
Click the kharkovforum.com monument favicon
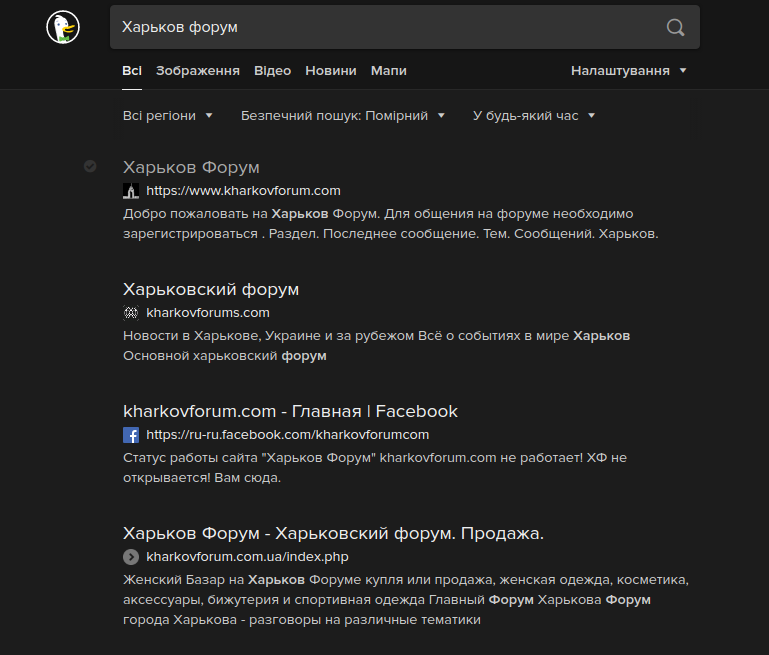tap(131, 191)
